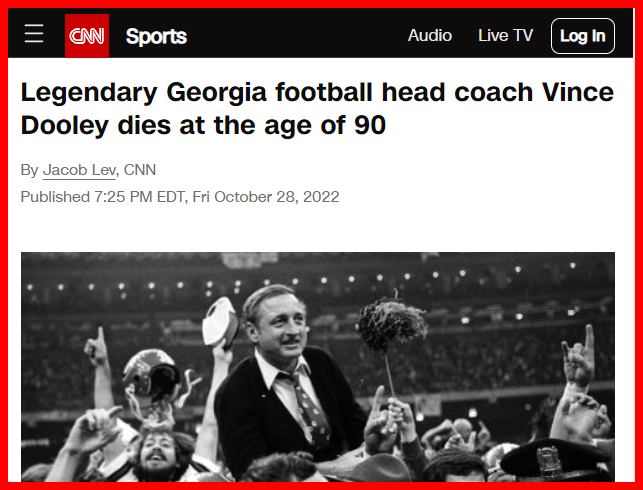Screen dimensions: 643x490
Task: Open the Audio page
Action: (430, 36)
